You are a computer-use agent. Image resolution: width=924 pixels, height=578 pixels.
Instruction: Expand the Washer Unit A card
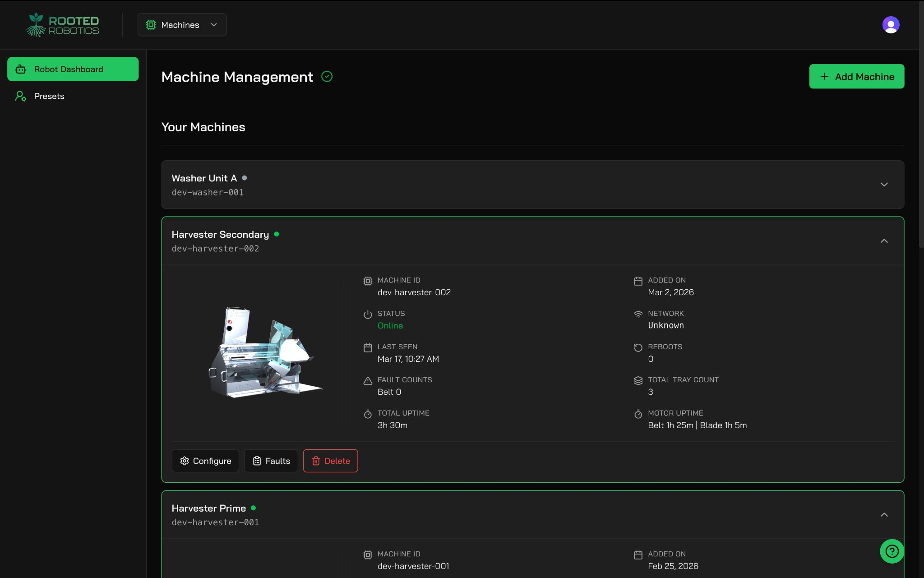click(x=884, y=185)
